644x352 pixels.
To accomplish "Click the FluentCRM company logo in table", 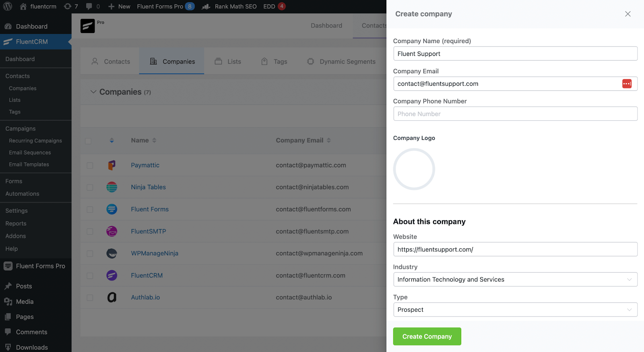I will click(x=112, y=275).
